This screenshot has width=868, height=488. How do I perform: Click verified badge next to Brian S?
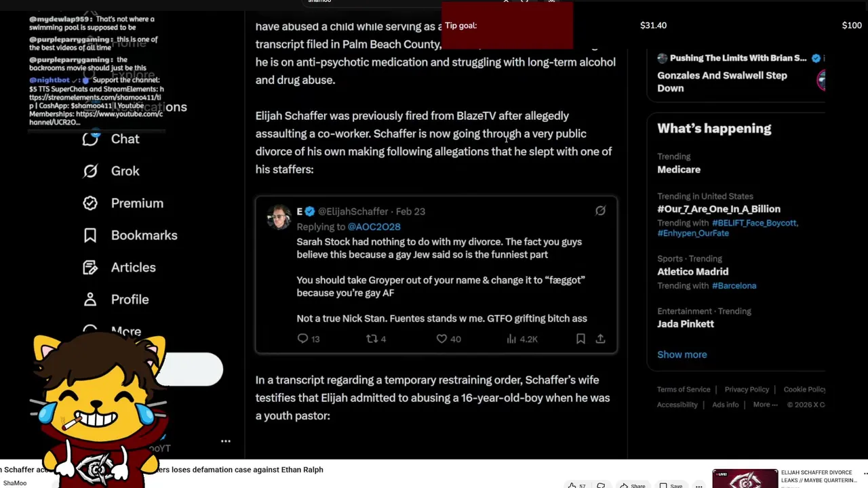(816, 58)
